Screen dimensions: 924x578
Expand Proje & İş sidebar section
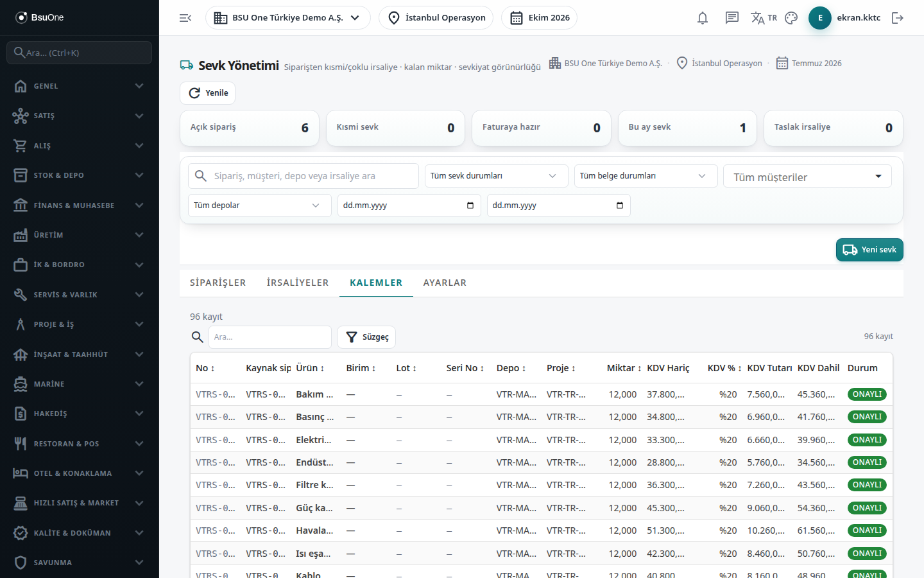point(80,324)
